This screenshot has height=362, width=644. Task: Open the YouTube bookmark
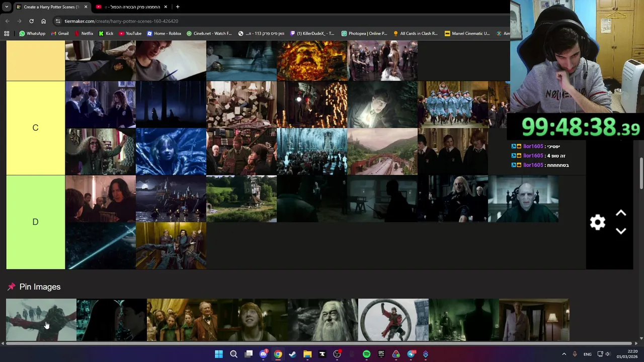coord(130,34)
